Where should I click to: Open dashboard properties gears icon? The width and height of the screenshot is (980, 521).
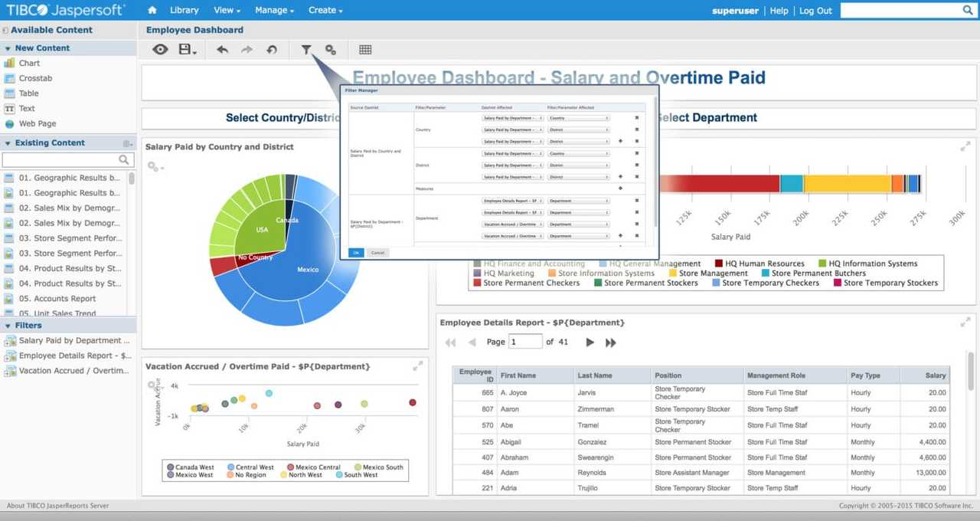331,50
